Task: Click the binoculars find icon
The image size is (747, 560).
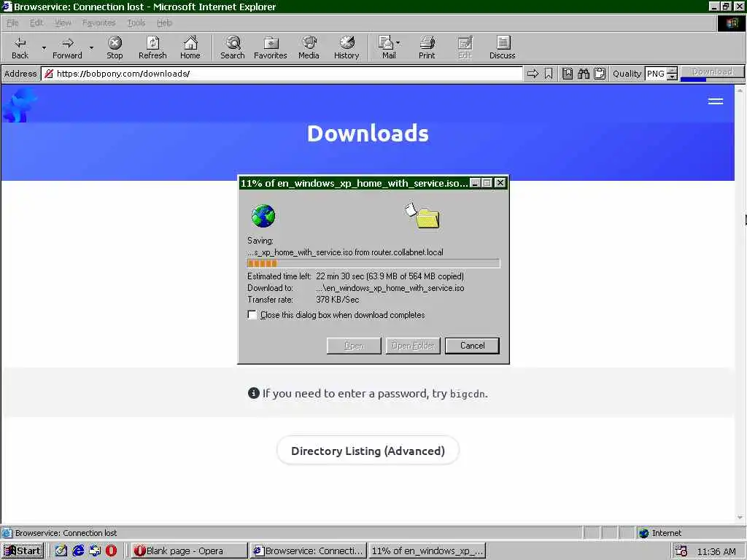Action: 584,74
